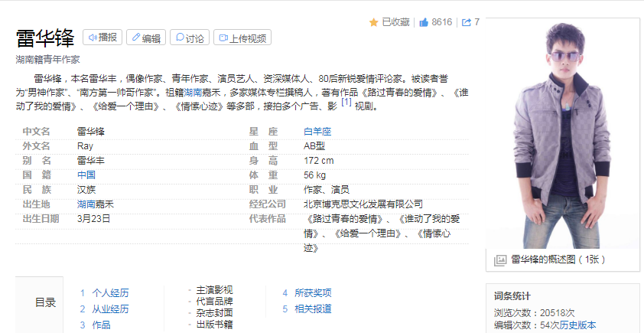Open the portrait photo of 雷华锋
The width and height of the screenshot is (644, 333).
[562, 134]
